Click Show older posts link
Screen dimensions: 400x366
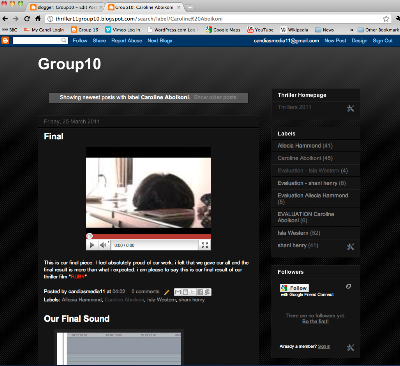pyautogui.click(x=215, y=97)
